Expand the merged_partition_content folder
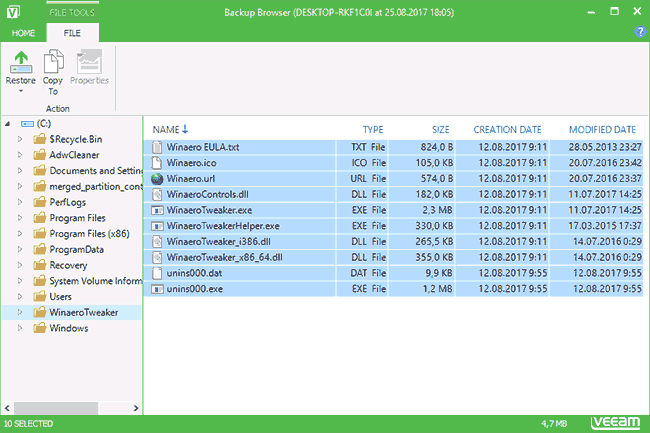The height and width of the screenshot is (433, 650). 19,186
